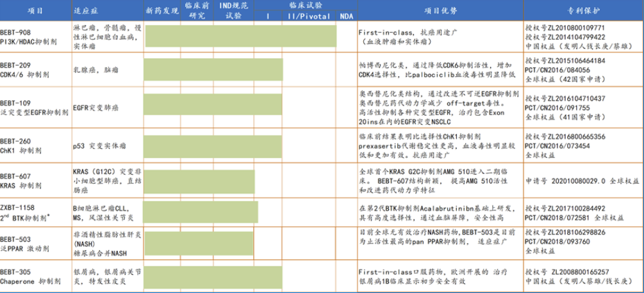Image resolution: width=644 pixels, height=293 pixels.
Task: Click 'prexasertib代谢稳定性更高' advantage line
Action: tap(407, 145)
